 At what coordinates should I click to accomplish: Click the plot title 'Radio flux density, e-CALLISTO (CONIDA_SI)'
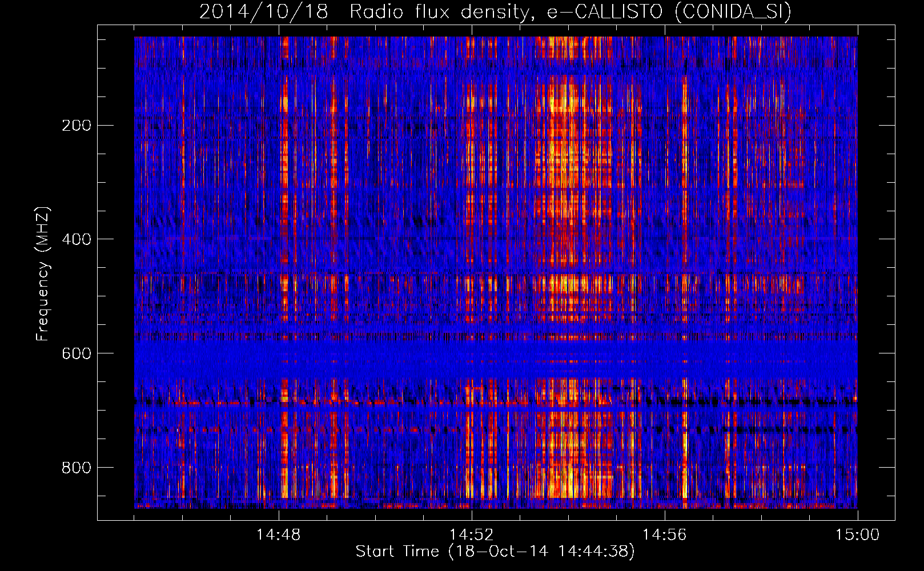tap(571, 11)
